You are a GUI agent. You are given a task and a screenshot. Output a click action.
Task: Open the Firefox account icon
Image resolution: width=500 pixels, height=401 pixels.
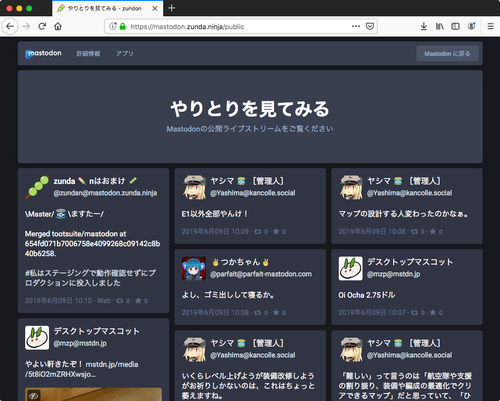tap(471, 26)
